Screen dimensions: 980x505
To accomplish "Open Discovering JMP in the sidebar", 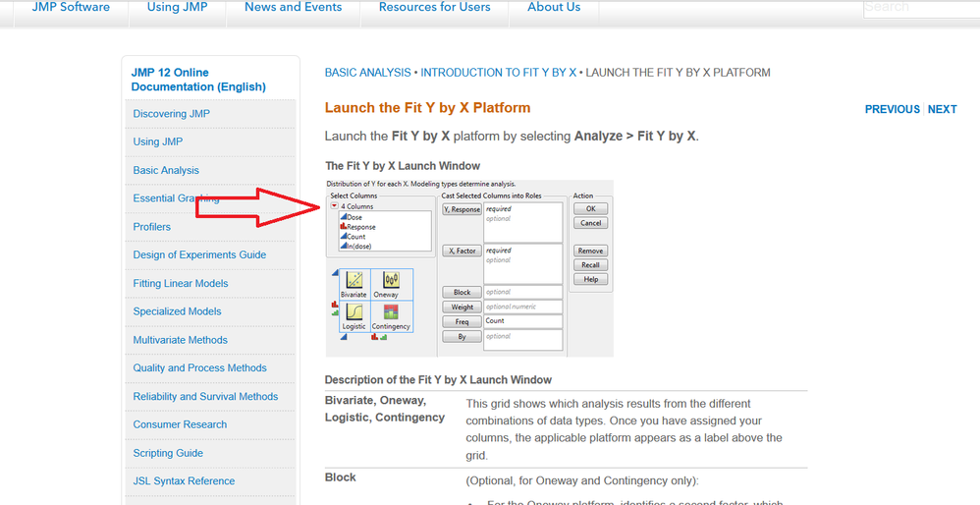I will tap(171, 114).
